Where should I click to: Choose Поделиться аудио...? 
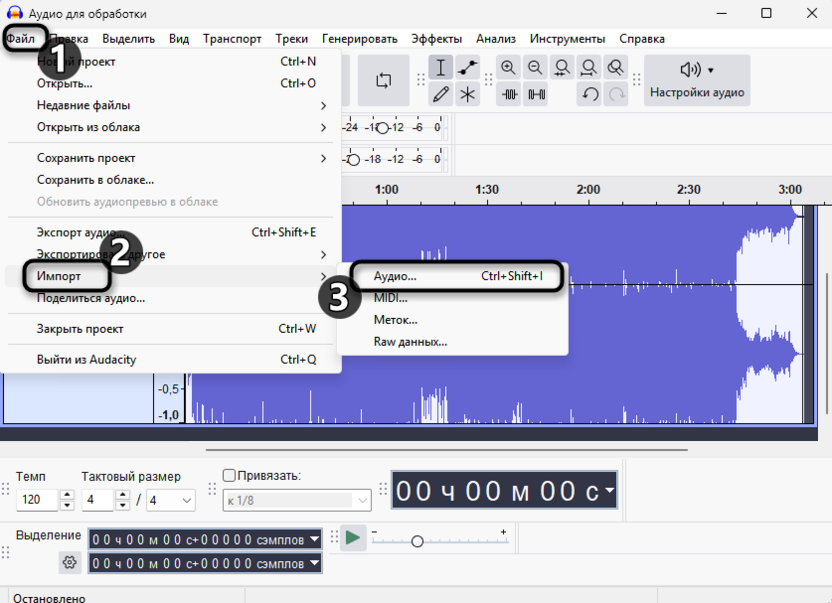click(171, 298)
